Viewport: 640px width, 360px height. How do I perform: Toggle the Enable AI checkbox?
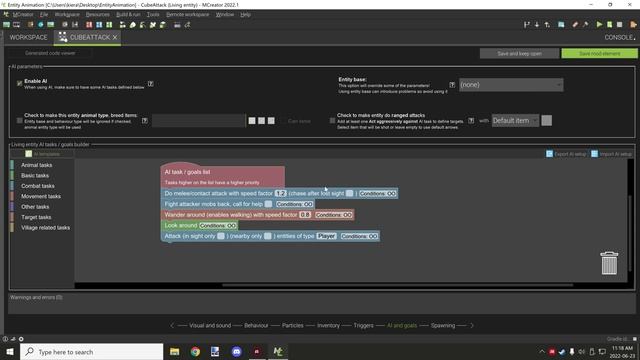coord(19,83)
